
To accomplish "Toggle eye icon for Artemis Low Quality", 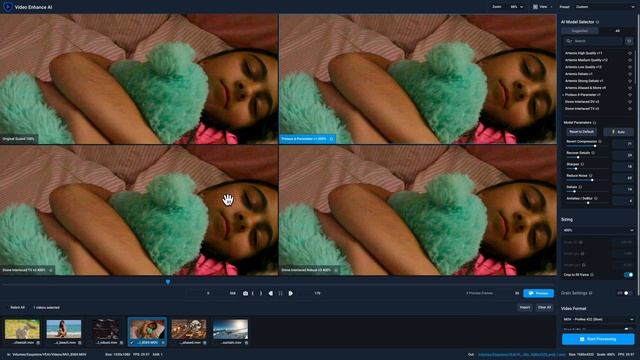I will pyautogui.click(x=630, y=67).
